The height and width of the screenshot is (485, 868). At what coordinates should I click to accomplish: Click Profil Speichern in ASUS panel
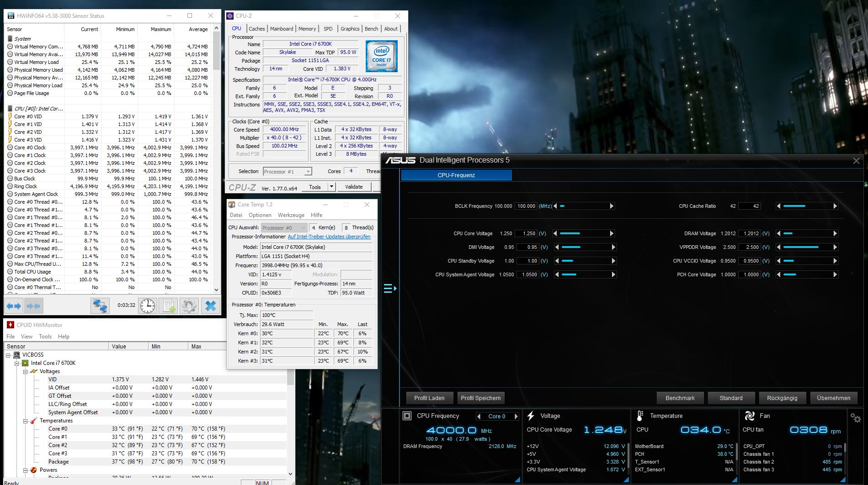pyautogui.click(x=481, y=398)
